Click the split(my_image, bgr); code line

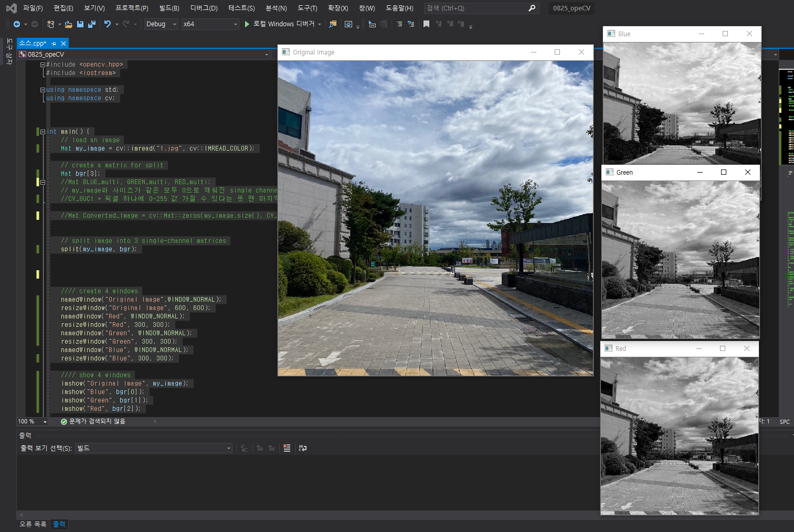(x=99, y=249)
